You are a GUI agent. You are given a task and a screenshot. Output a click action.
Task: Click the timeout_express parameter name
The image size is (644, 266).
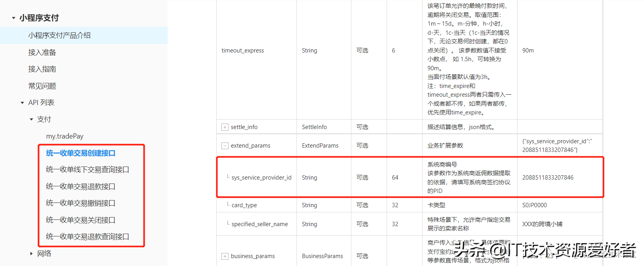(x=243, y=51)
